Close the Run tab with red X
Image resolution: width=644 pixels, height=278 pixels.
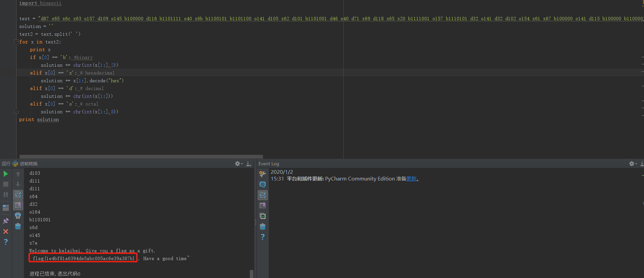(x=6, y=231)
